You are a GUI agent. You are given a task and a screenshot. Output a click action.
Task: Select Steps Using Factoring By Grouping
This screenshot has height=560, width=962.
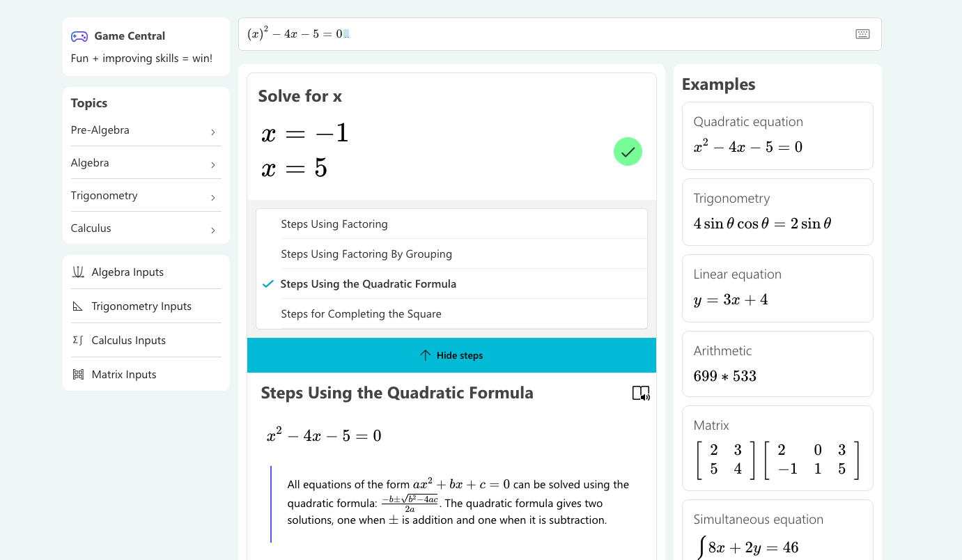[366, 254]
